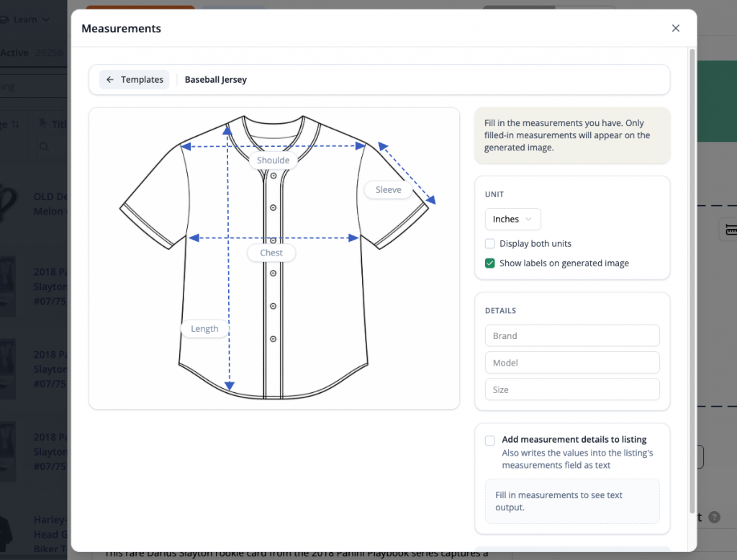Close the Measurements dialog
737x560 pixels.
point(675,28)
